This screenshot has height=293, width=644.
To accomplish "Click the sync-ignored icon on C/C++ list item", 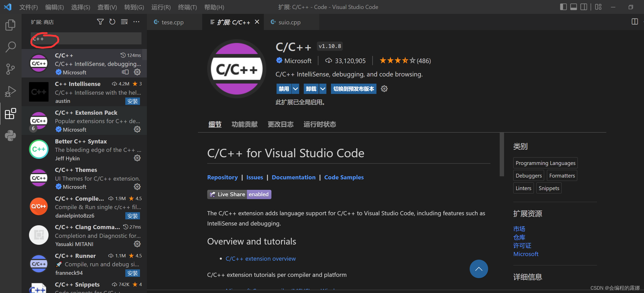I will tap(125, 72).
